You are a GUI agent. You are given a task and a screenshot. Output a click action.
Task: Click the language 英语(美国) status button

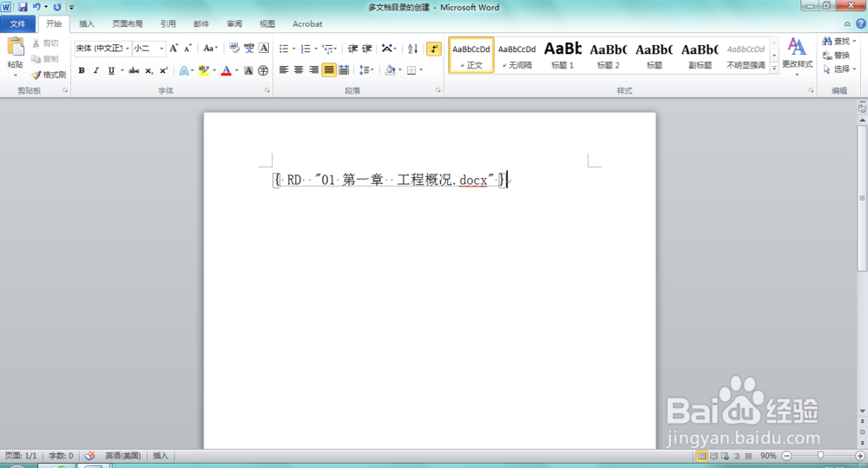point(123,456)
